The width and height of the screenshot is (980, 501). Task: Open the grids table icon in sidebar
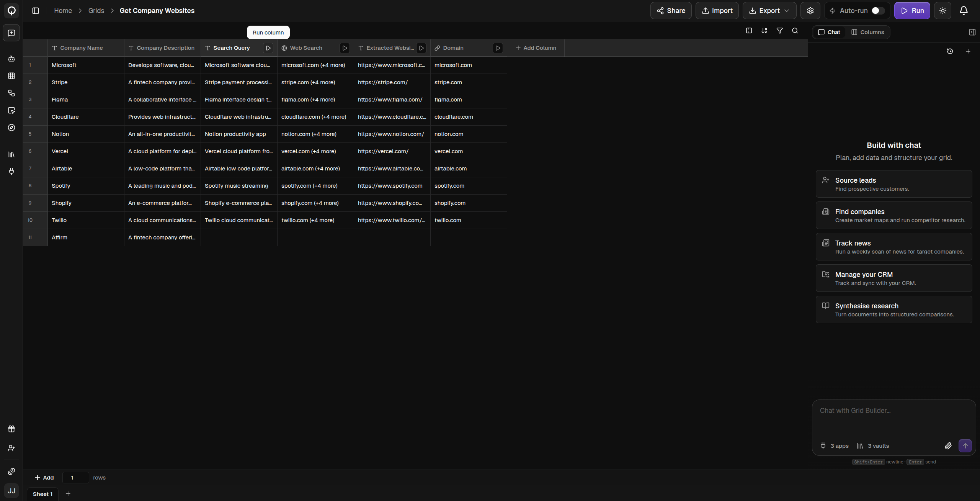[x=11, y=76]
